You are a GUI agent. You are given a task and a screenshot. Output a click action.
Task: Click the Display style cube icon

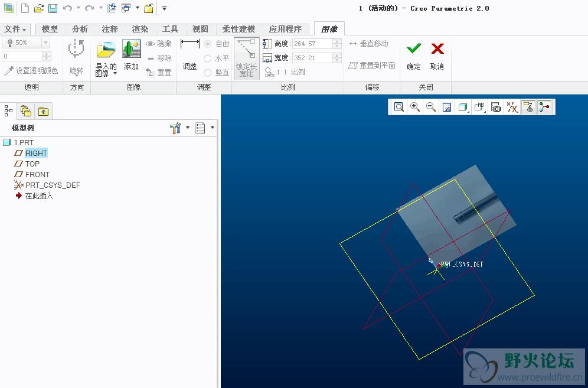click(463, 107)
